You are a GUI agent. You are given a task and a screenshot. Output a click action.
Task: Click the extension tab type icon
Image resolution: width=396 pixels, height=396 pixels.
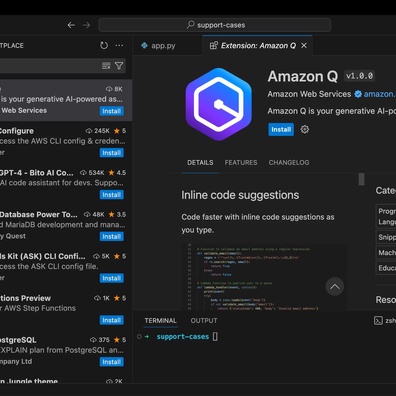coord(214,45)
